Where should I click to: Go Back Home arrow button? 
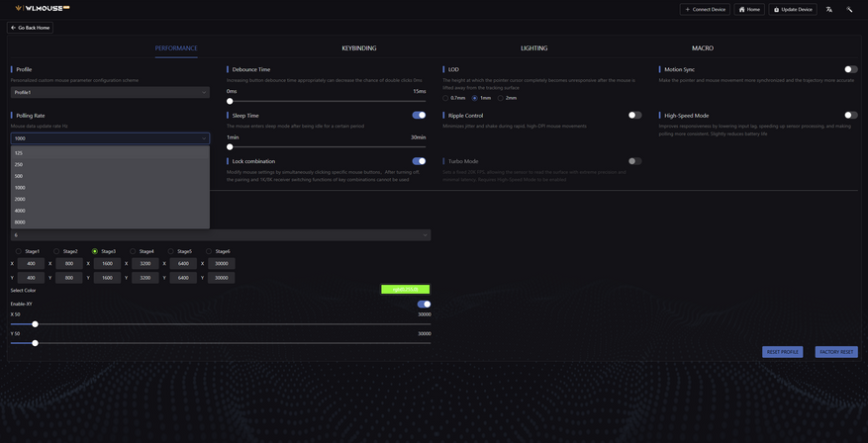[x=30, y=28]
